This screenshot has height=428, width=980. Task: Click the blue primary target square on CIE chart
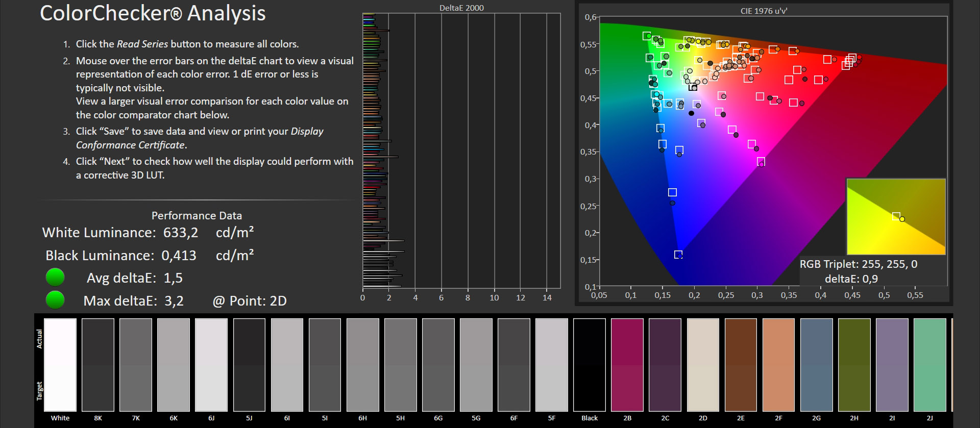(678, 255)
